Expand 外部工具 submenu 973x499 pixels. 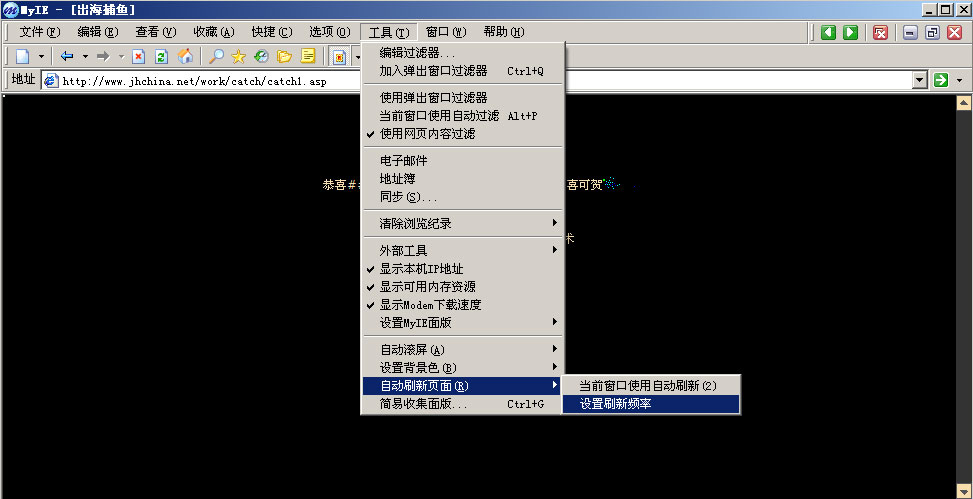coord(462,251)
